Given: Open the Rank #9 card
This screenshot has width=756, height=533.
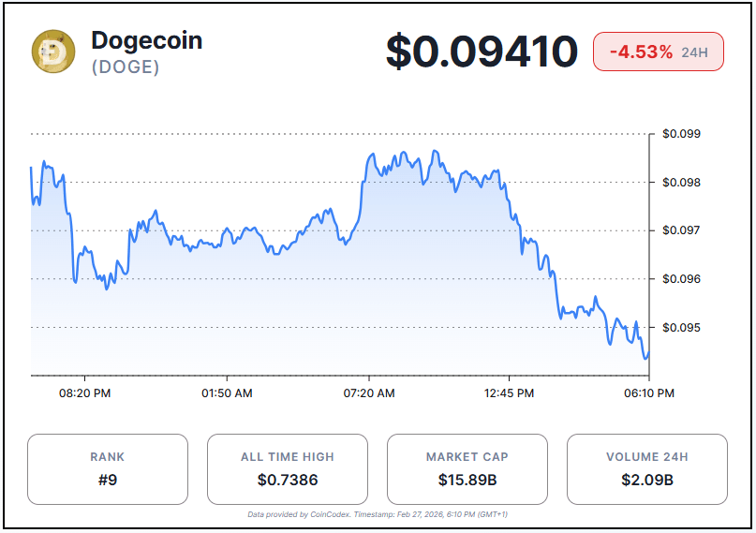Looking at the screenshot, I should click(x=108, y=469).
